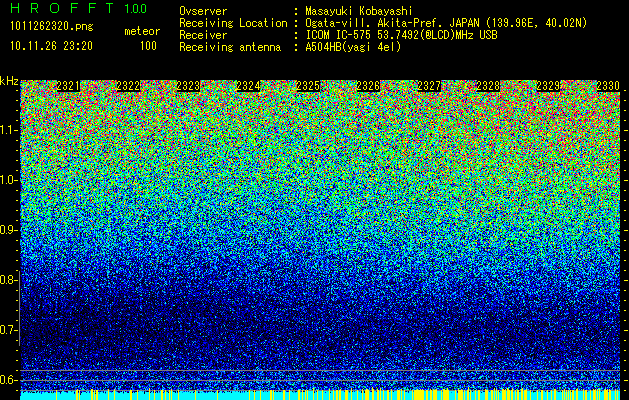Click the date stamp 10.11.26 23:20
This screenshot has width=629, height=400.
click(51, 46)
